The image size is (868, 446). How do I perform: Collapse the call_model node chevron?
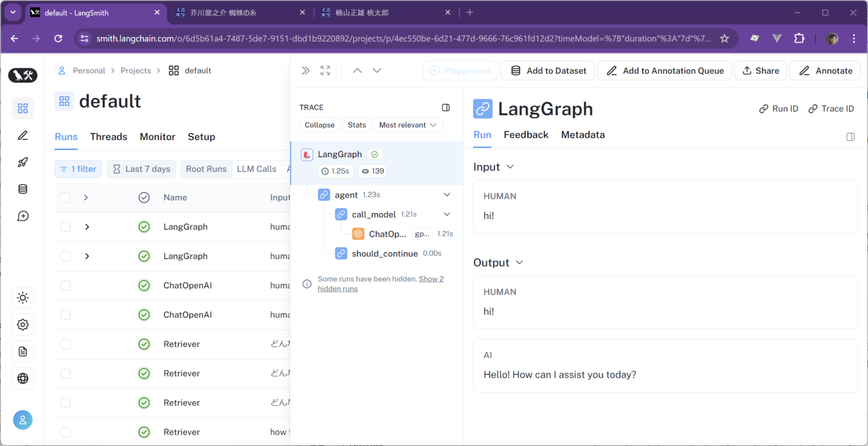tap(447, 214)
